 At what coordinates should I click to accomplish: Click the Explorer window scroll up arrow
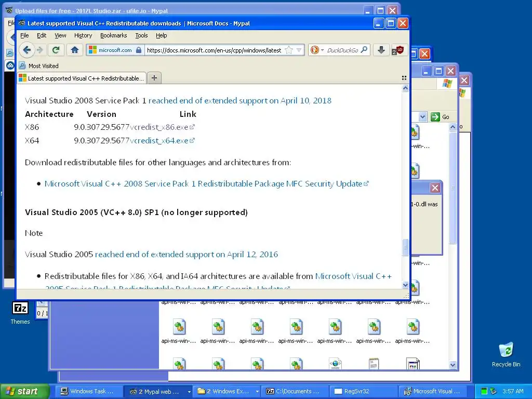tap(453, 127)
